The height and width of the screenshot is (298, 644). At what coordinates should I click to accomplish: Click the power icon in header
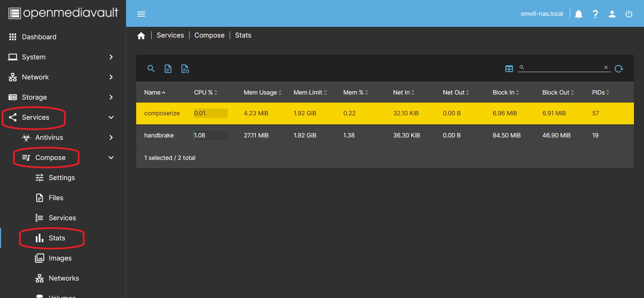tap(629, 14)
